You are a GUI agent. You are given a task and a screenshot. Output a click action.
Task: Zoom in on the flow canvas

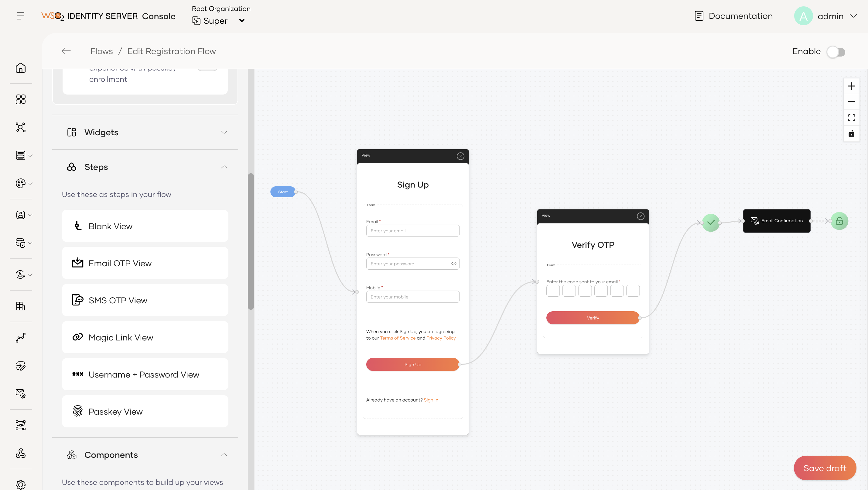[852, 86]
